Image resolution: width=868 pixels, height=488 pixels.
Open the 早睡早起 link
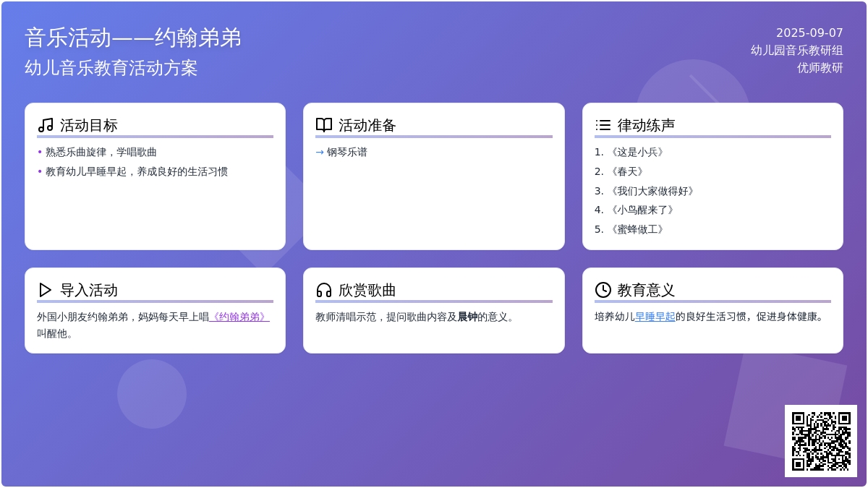[x=655, y=317]
